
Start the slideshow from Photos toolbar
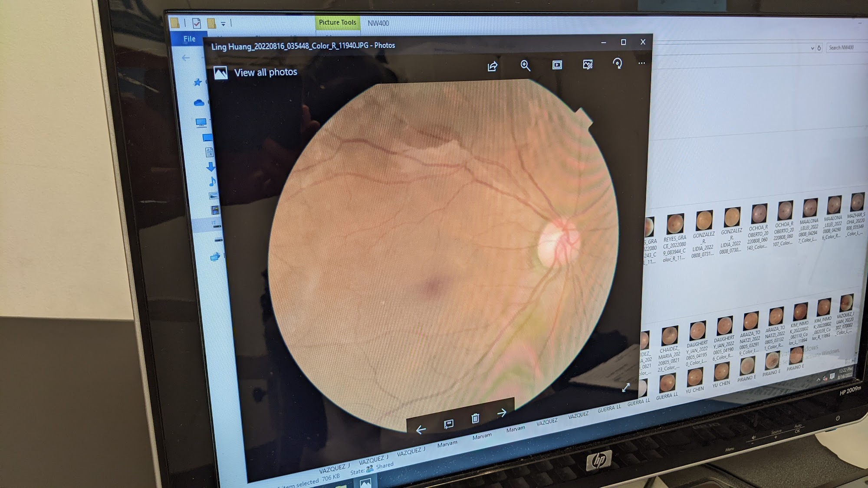point(557,65)
